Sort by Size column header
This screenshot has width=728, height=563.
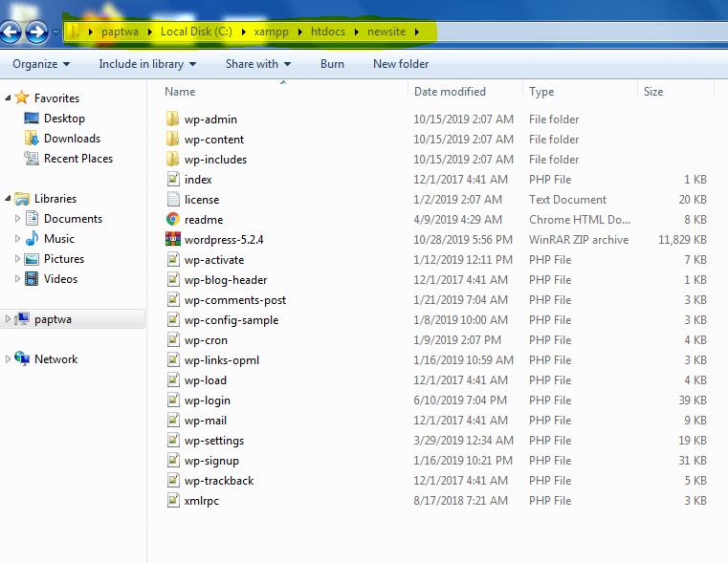pos(653,92)
